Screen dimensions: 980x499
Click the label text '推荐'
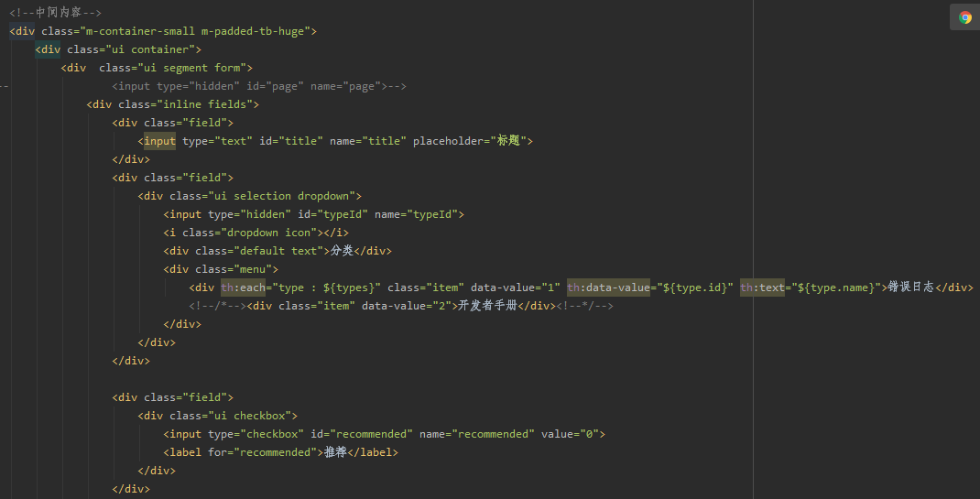tap(335, 452)
